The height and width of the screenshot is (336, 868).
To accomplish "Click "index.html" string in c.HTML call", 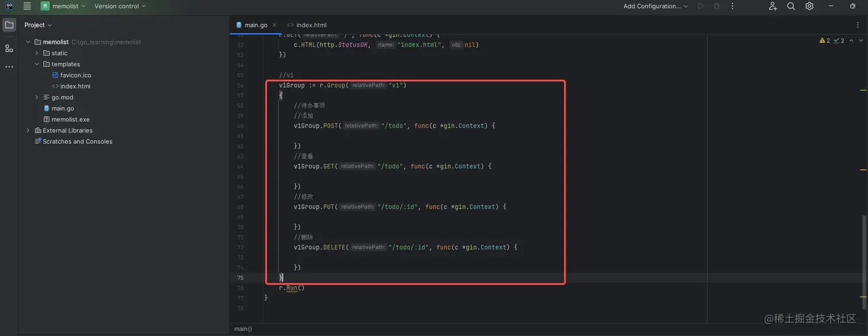I will click(421, 45).
